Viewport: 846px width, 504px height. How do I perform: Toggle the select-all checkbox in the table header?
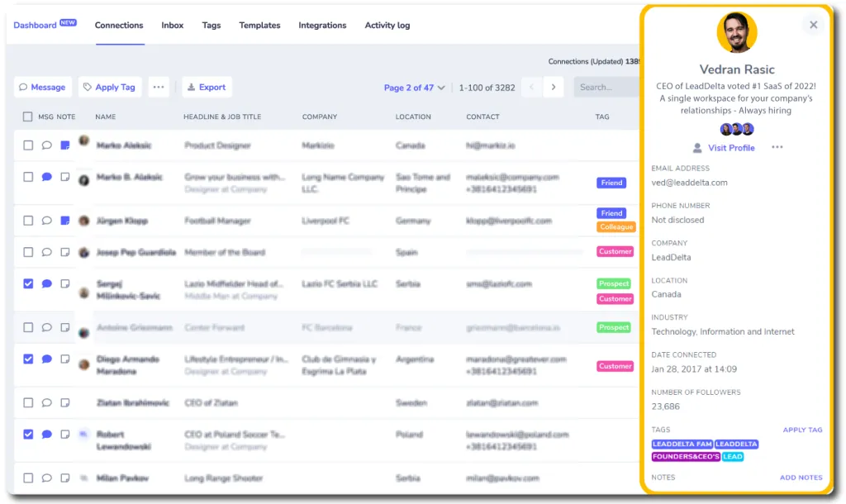click(x=27, y=116)
